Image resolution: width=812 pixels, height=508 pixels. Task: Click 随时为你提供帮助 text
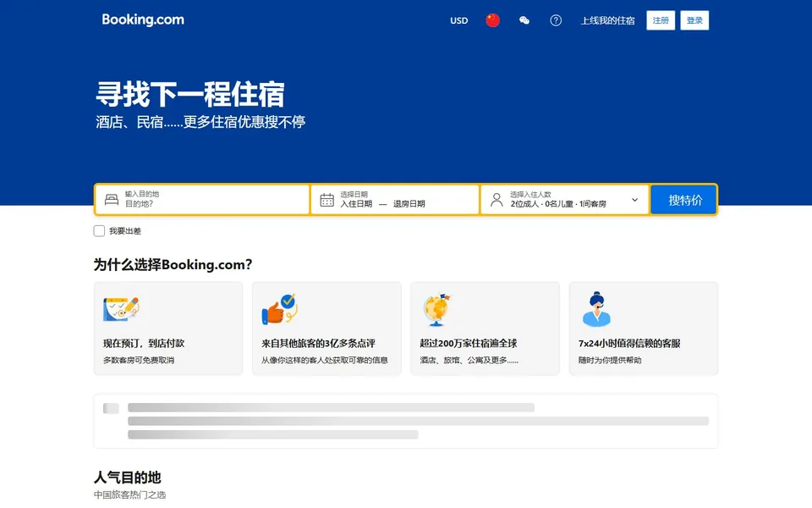610,361
